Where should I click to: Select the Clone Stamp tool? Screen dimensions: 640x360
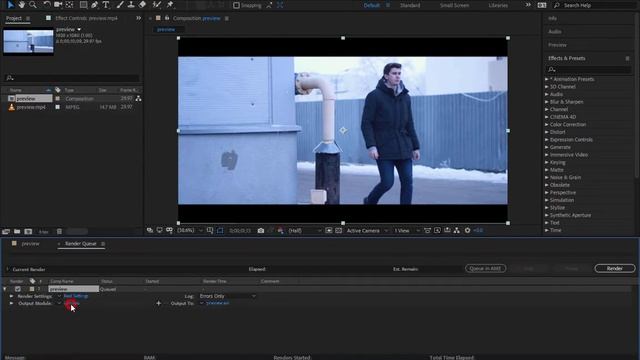click(131, 5)
